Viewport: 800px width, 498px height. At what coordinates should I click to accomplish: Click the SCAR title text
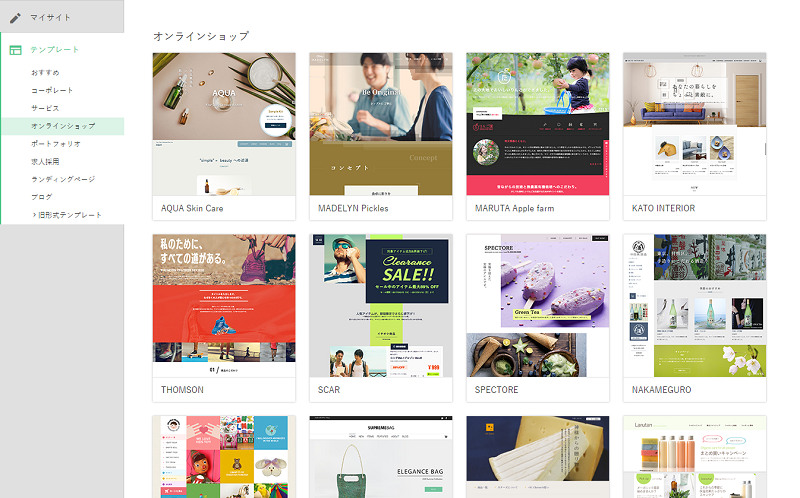point(329,390)
